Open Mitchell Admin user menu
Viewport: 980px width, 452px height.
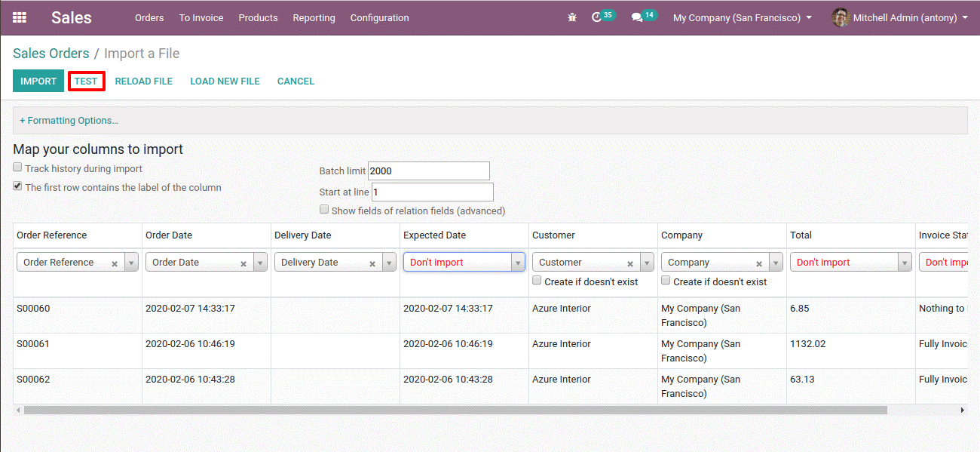900,17
